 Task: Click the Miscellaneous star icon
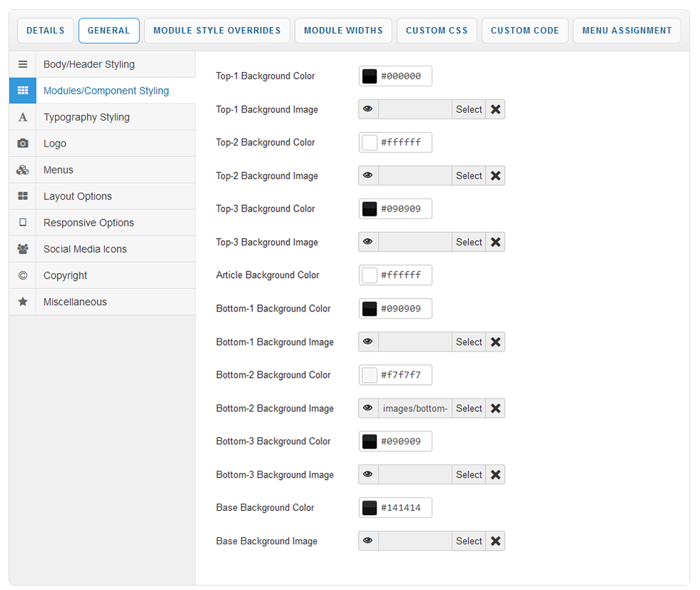click(23, 302)
